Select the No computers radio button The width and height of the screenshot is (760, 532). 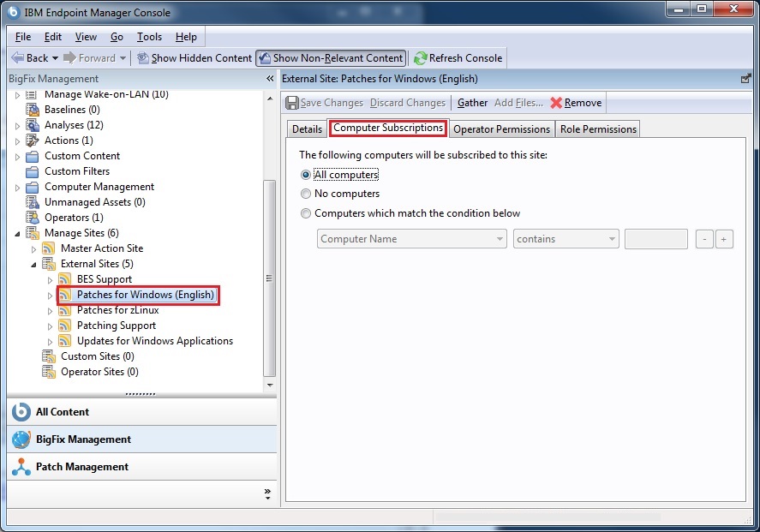point(305,194)
